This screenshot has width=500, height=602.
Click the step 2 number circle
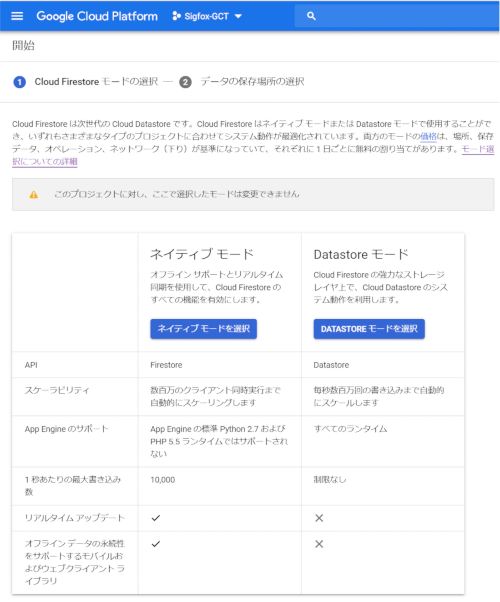click(x=185, y=82)
